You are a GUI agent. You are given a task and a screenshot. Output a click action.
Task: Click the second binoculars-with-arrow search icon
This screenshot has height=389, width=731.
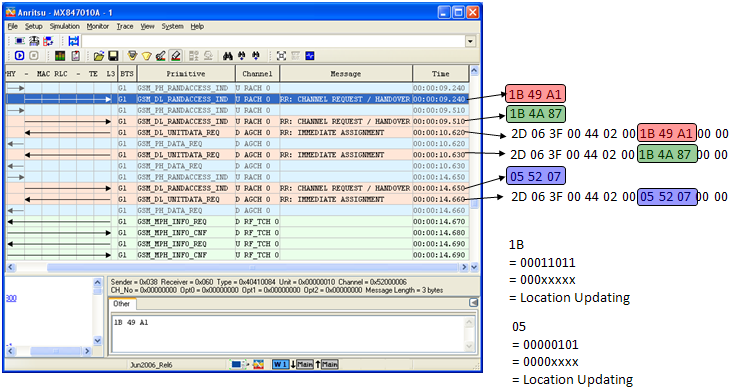(256, 56)
